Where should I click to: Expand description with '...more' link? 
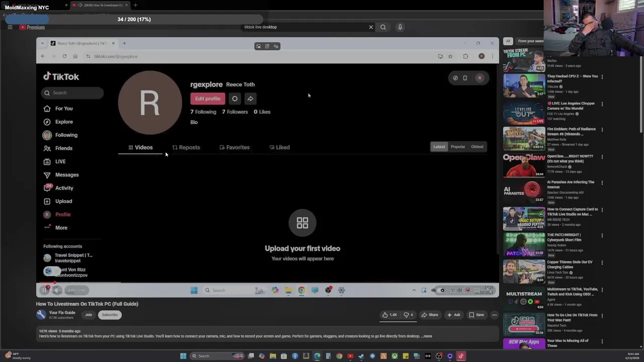click(x=426, y=336)
